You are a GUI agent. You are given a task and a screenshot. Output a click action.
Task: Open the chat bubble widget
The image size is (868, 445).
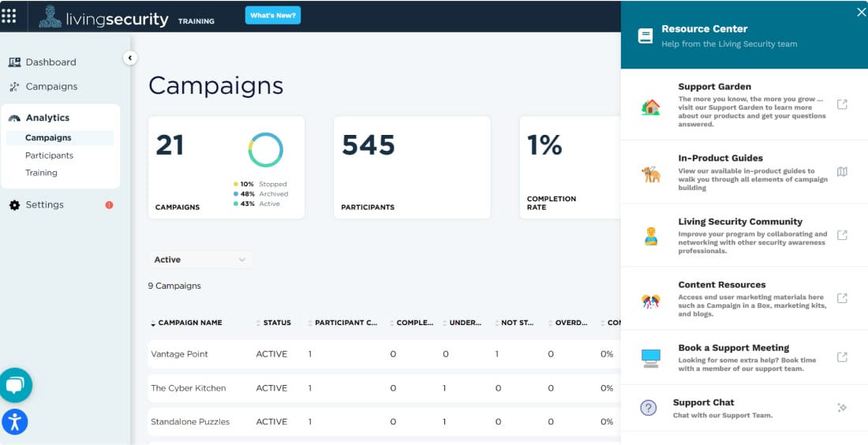16,385
